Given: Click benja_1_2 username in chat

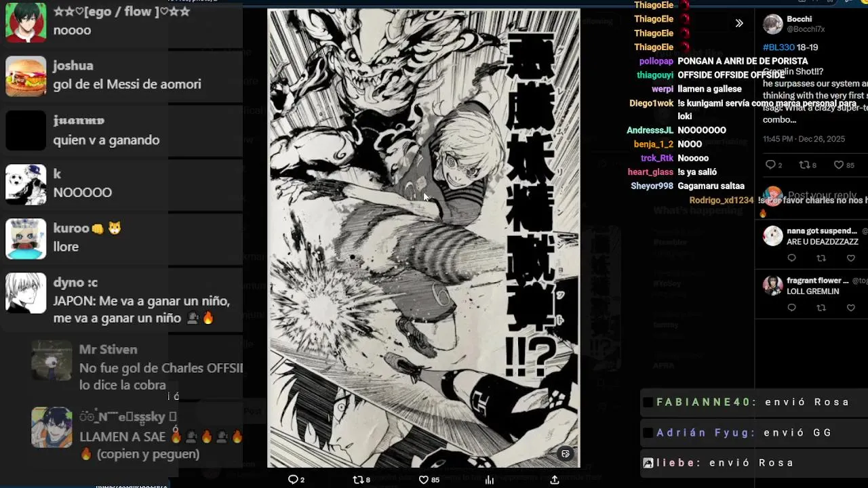Looking at the screenshot, I should point(654,144).
